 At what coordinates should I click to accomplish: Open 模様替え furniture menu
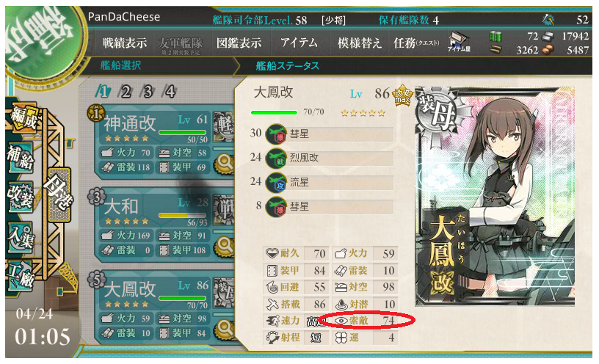click(x=360, y=43)
